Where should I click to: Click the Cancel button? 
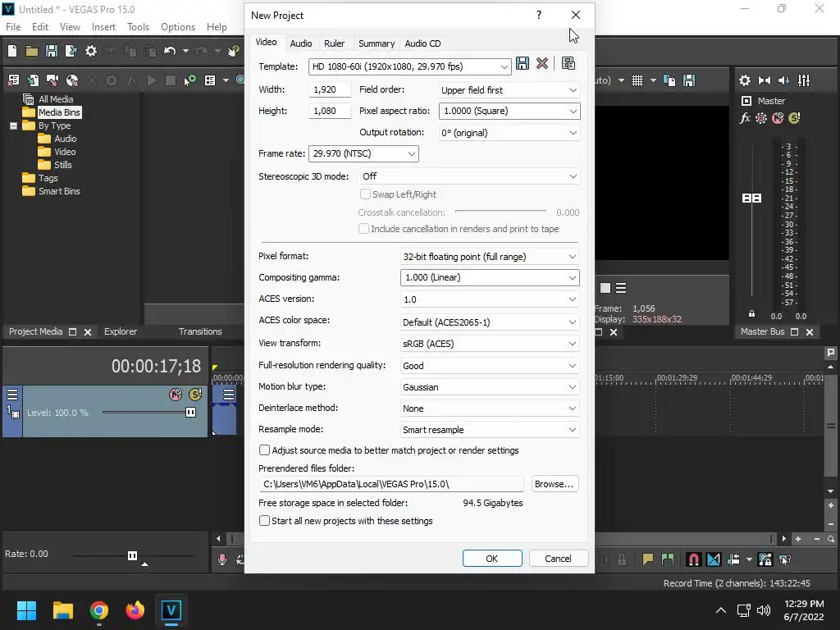[x=558, y=559]
